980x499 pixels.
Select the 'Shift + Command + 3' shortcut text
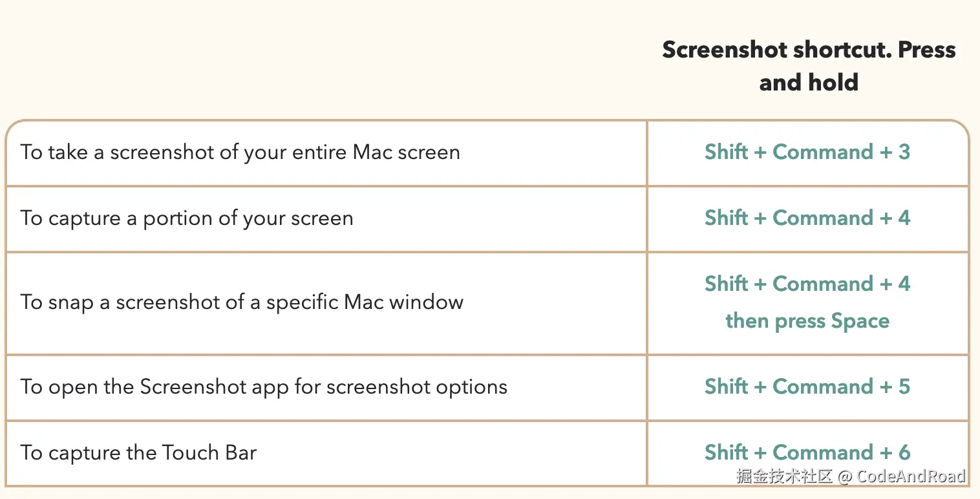[807, 152]
